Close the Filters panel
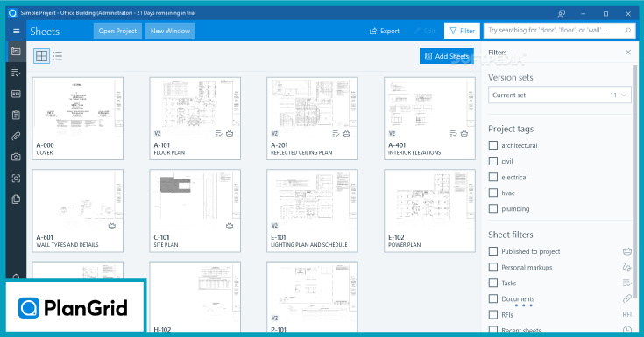 pyautogui.click(x=628, y=53)
